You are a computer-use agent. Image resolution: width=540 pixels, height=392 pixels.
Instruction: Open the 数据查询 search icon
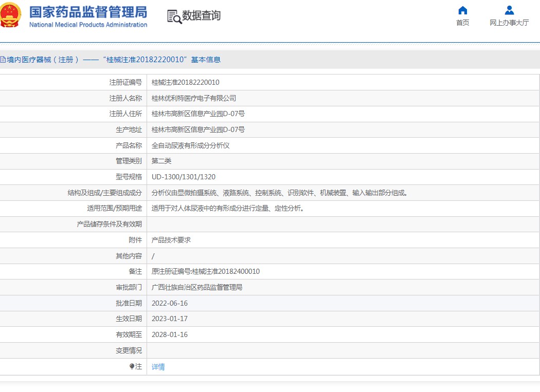174,16
